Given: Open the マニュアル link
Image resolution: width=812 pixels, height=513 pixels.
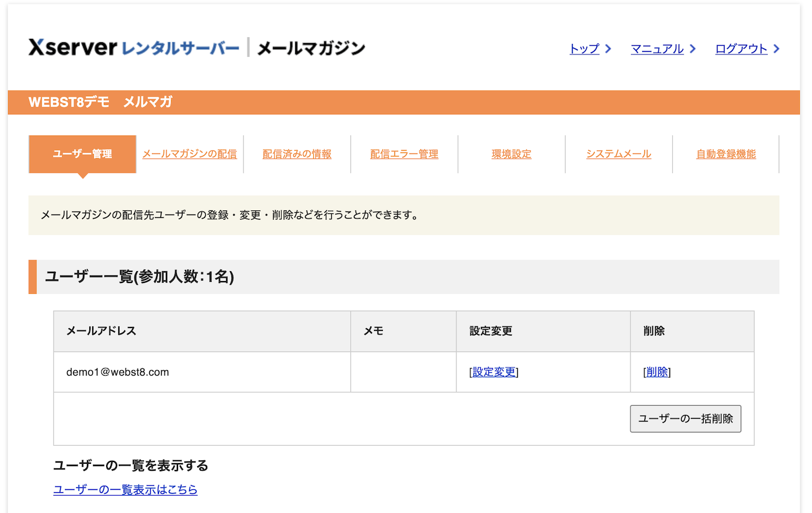Looking at the screenshot, I should tap(657, 49).
